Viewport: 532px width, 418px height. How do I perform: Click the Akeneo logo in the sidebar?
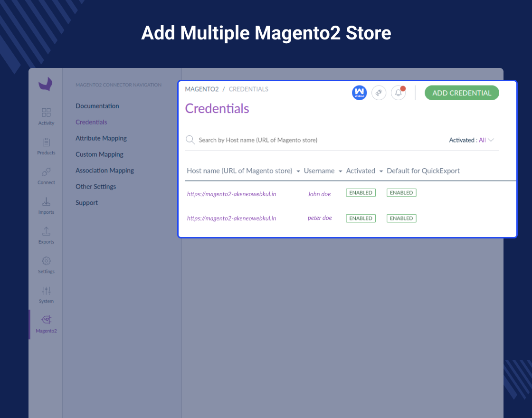[x=46, y=84]
